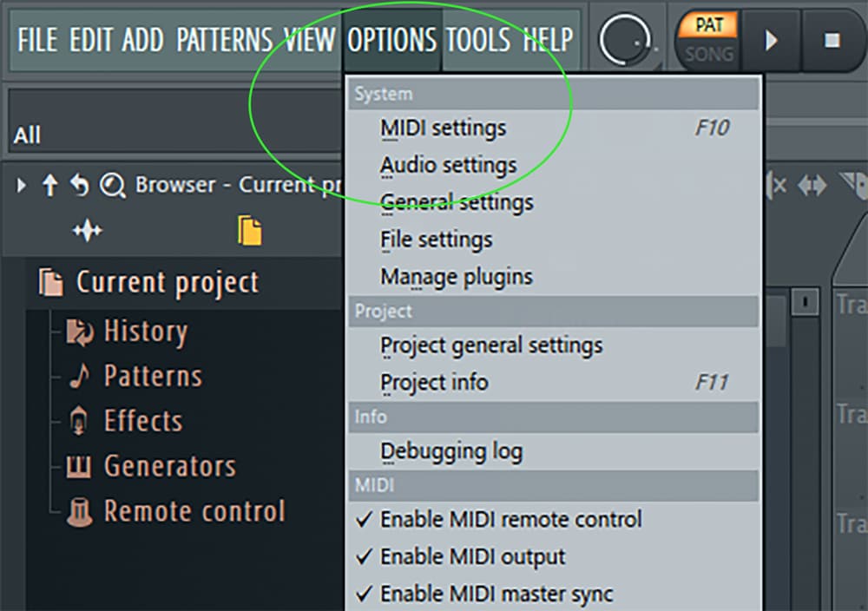Click the Browser refresh arrow icon
This screenshot has width=868, height=611.
point(80,185)
